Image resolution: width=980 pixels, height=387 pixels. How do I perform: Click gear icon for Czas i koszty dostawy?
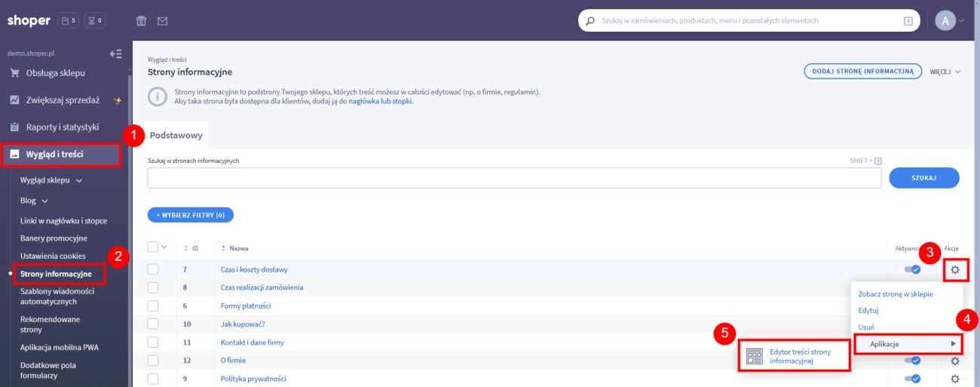[x=955, y=269]
